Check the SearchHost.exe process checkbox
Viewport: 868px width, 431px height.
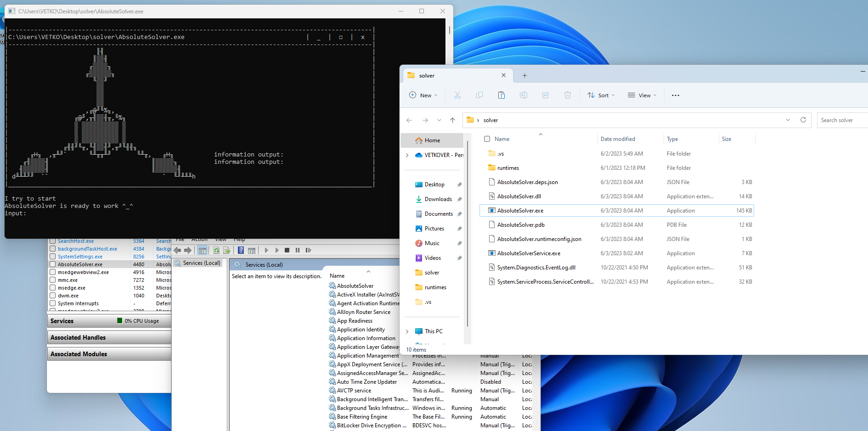point(53,241)
